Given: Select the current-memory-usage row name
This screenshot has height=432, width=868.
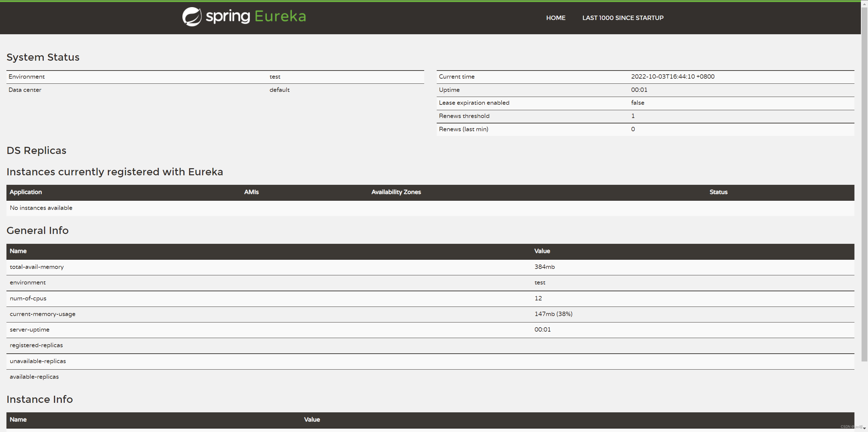Looking at the screenshot, I should [x=43, y=314].
